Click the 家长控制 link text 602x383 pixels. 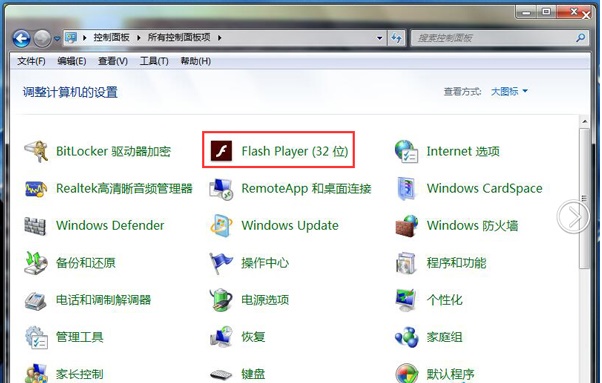79,374
